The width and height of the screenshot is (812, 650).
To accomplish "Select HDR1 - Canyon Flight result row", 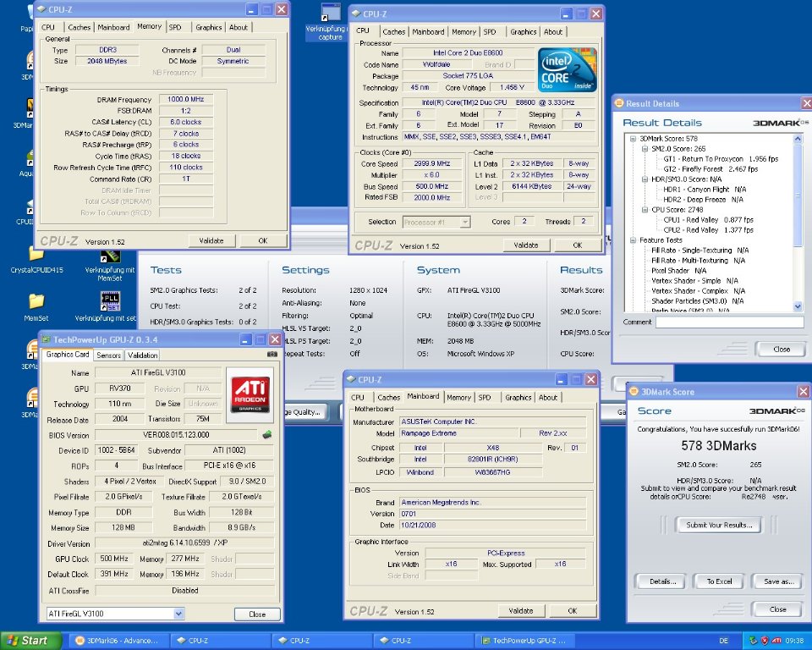I will pos(705,190).
